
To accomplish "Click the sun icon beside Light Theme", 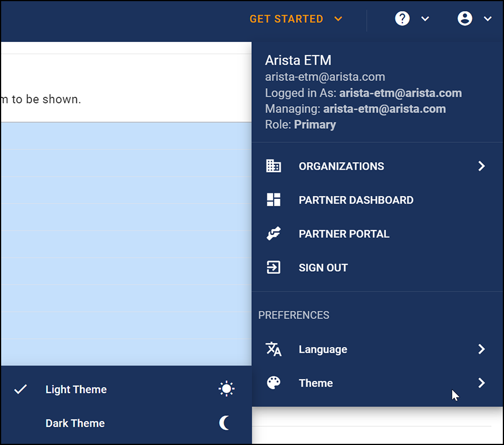I will click(226, 388).
